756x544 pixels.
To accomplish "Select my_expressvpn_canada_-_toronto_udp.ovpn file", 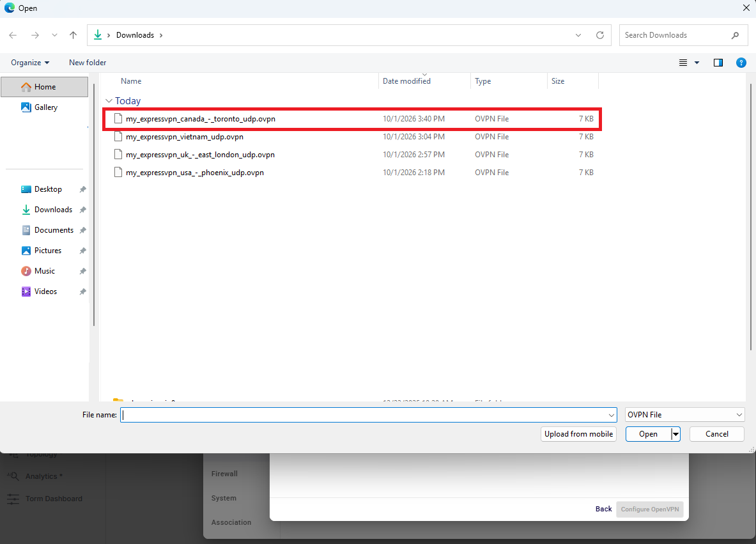I will coord(353,119).
